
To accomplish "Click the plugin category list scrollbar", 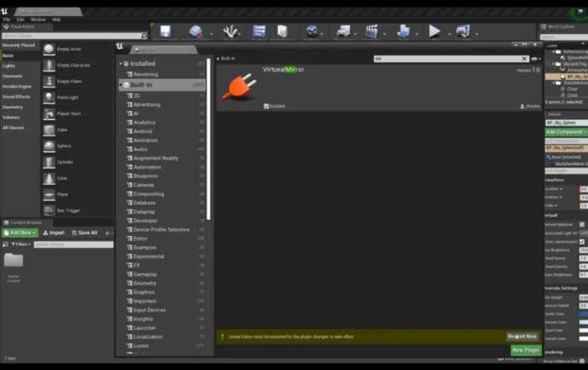I will 209,139.
